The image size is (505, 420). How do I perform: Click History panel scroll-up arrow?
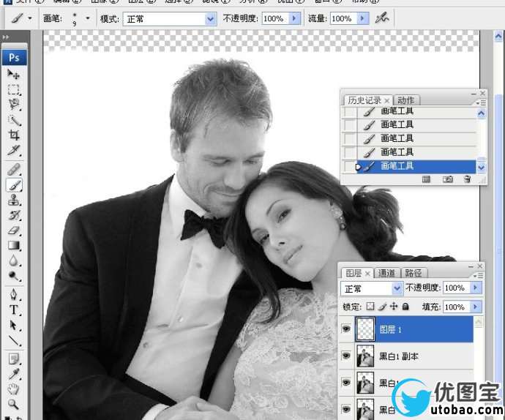481,113
